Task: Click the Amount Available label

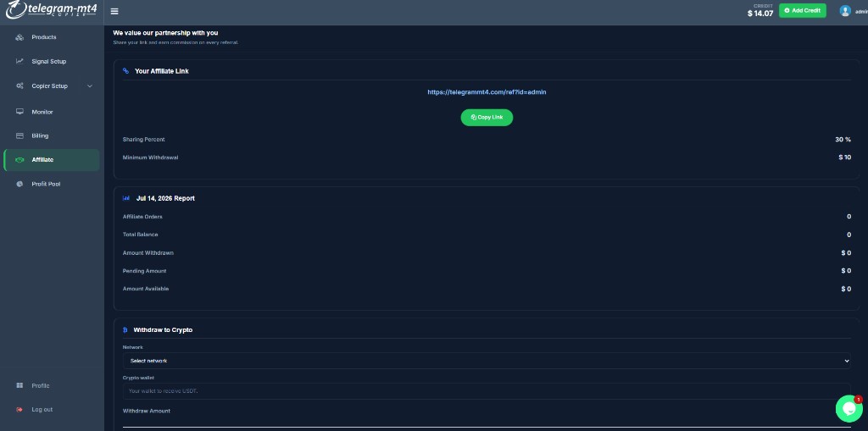Action: click(x=146, y=289)
